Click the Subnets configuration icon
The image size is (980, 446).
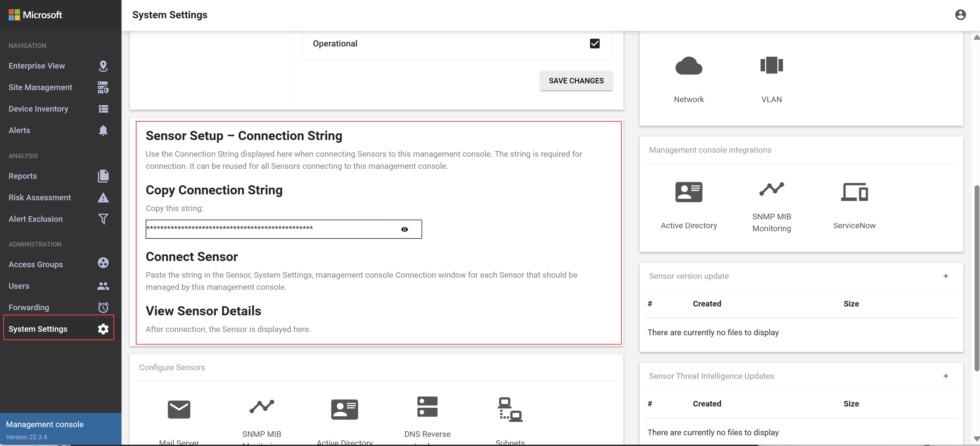coord(509,409)
